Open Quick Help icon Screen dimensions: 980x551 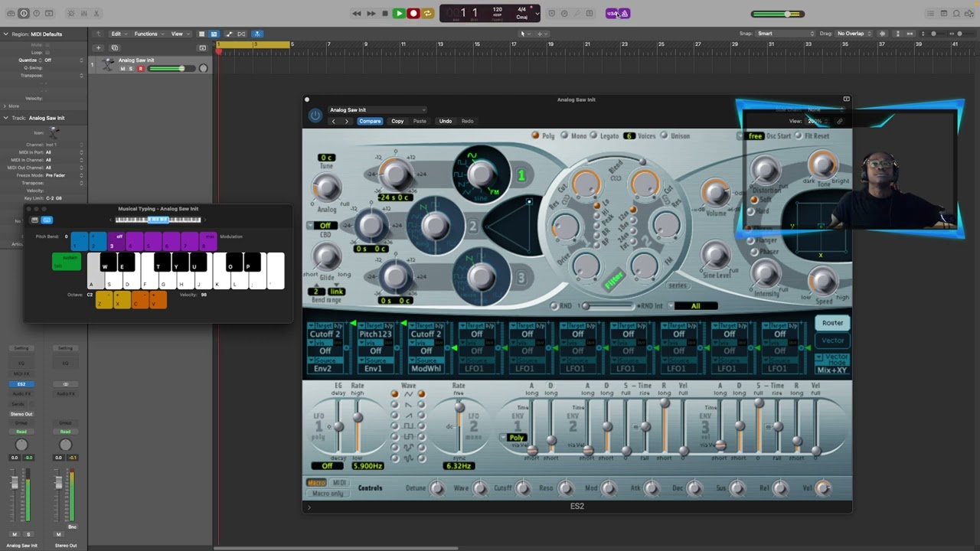37,13
